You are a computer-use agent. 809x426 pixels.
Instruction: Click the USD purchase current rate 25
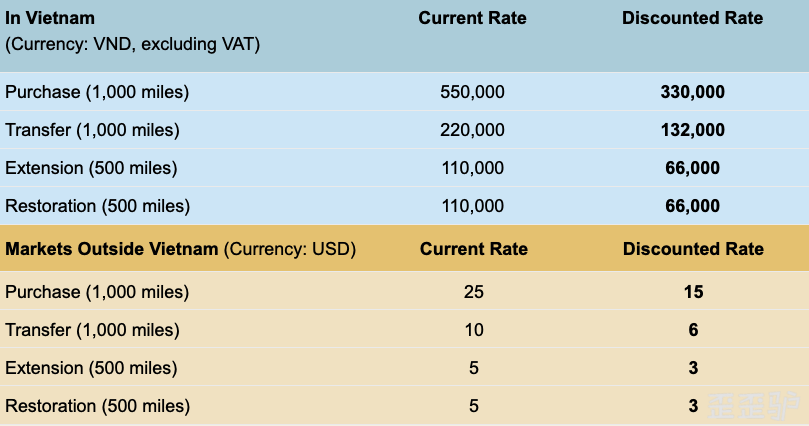click(x=474, y=292)
